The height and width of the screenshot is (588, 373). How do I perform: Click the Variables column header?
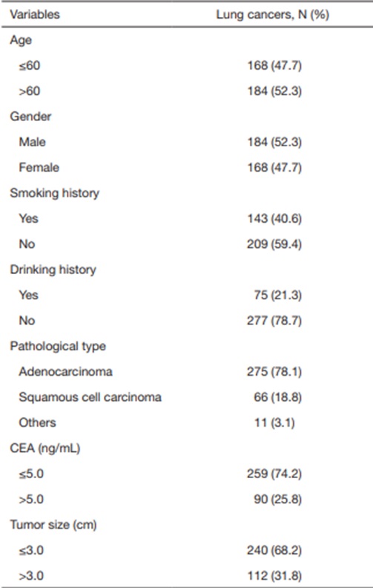tap(35, 15)
